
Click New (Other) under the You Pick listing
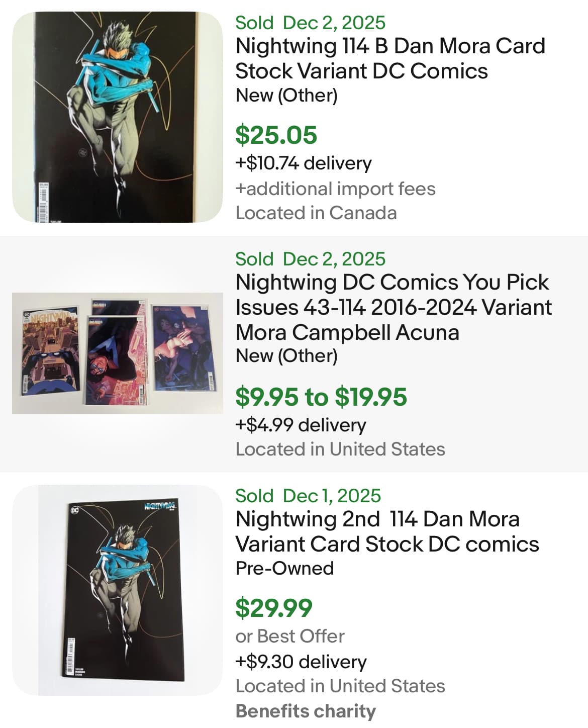point(286,355)
